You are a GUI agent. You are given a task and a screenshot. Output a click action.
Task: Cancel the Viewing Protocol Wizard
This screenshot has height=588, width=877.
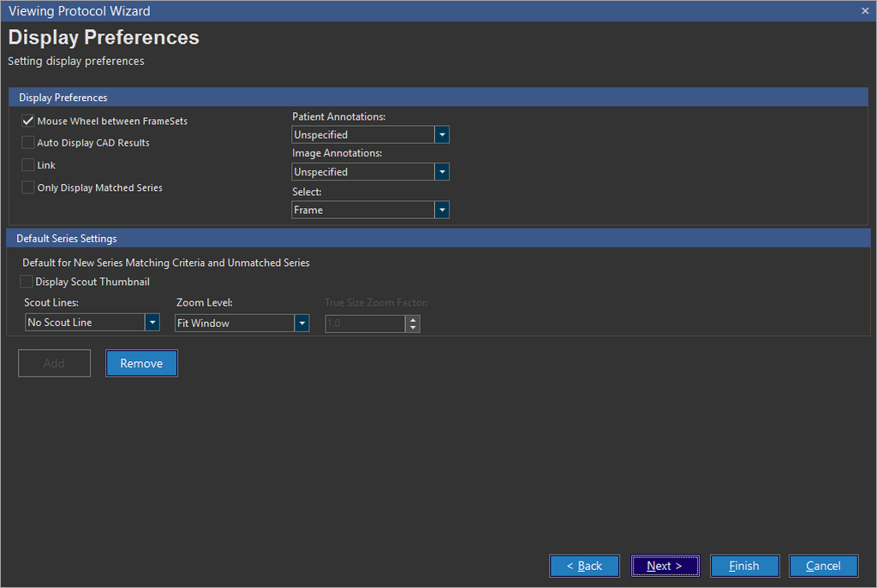coord(823,566)
